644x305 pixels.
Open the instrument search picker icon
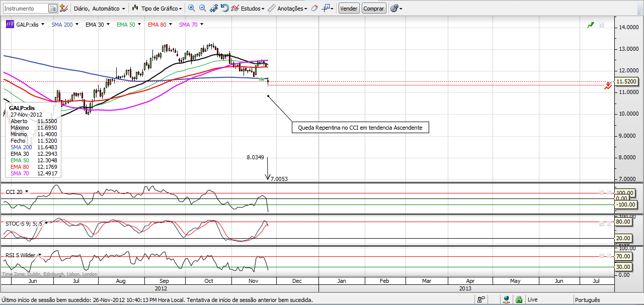pos(53,9)
